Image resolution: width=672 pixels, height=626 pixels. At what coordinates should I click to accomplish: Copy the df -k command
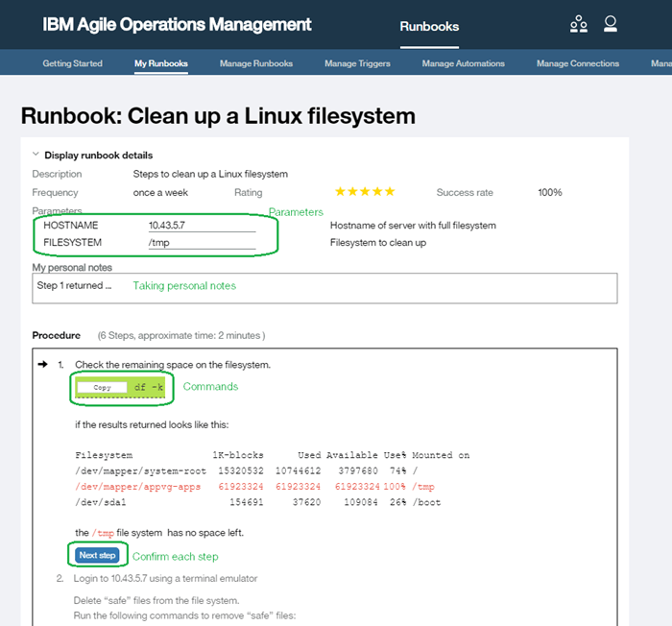pyautogui.click(x=102, y=388)
